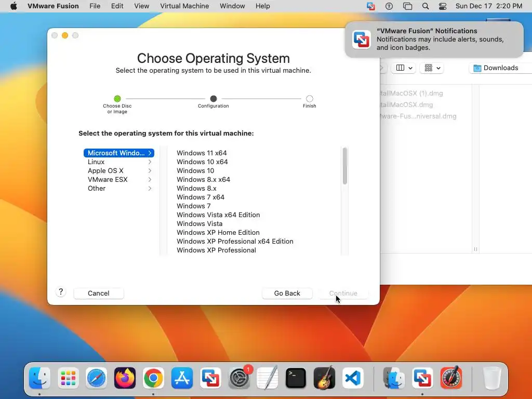Launch Firefox from the Dock
The image size is (532, 399).
click(125, 378)
